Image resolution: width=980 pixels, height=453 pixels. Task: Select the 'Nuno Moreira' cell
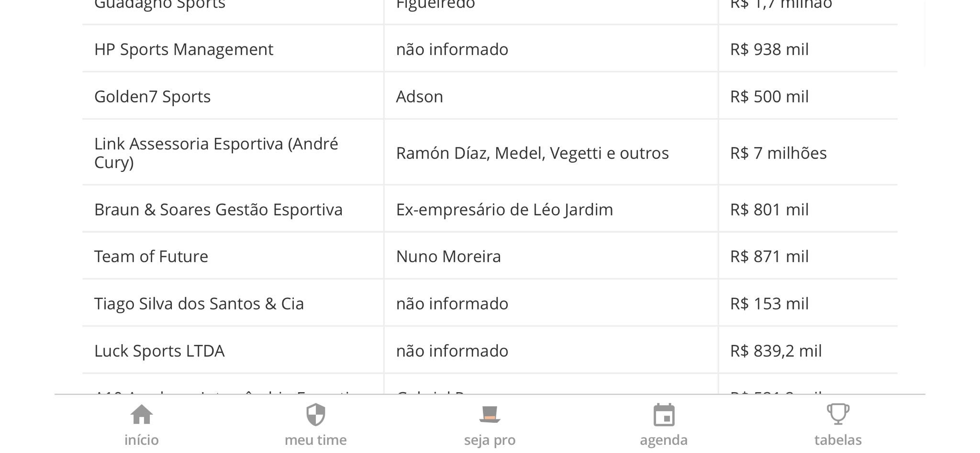pyautogui.click(x=551, y=256)
